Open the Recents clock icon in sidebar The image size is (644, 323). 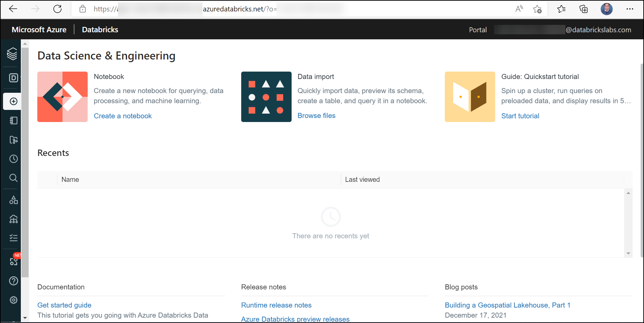13,159
